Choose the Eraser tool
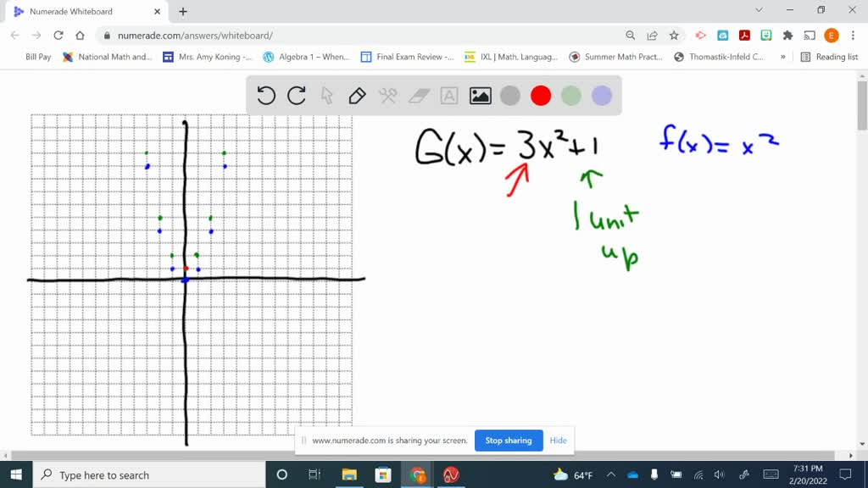Viewport: 868px width, 488px height. [x=418, y=96]
